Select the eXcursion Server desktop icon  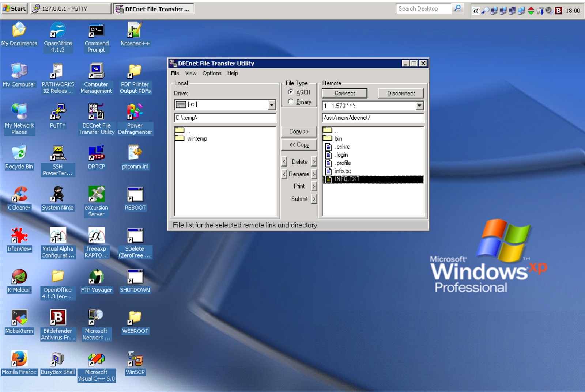point(96,202)
